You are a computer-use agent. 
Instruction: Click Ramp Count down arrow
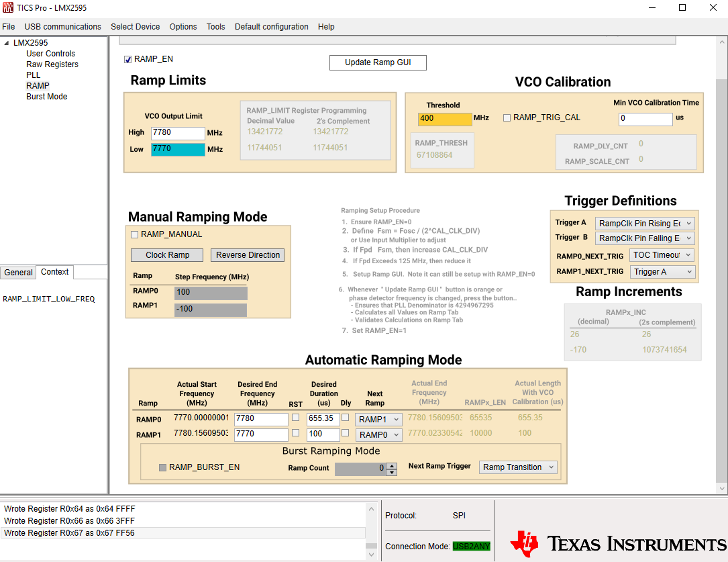pyautogui.click(x=392, y=472)
